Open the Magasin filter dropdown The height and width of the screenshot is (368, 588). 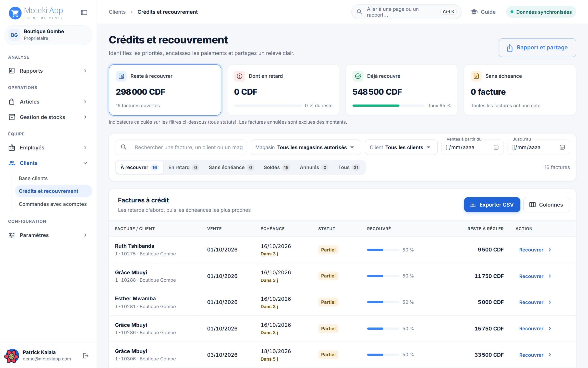[x=306, y=147]
